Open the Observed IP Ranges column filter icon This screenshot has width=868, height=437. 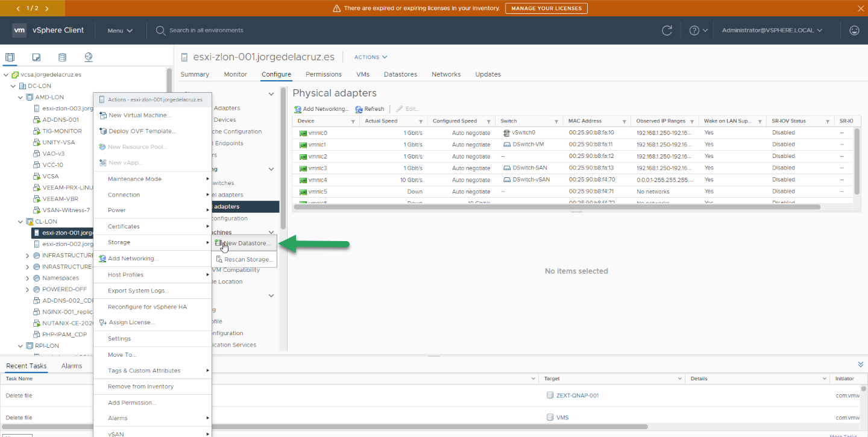pyautogui.click(x=691, y=121)
